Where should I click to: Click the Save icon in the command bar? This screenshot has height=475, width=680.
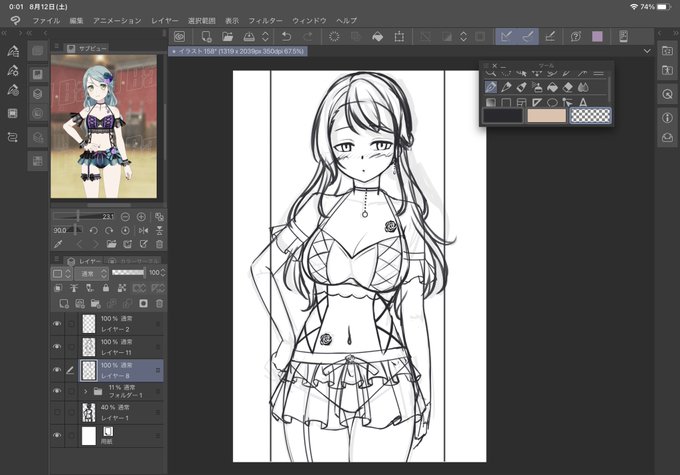pyautogui.click(x=249, y=36)
